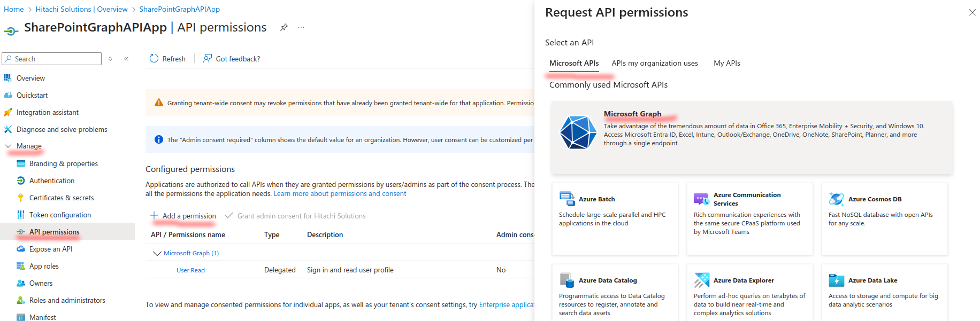Switch to APIs my organization uses tab
This screenshot has width=980, height=321.
pos(655,63)
